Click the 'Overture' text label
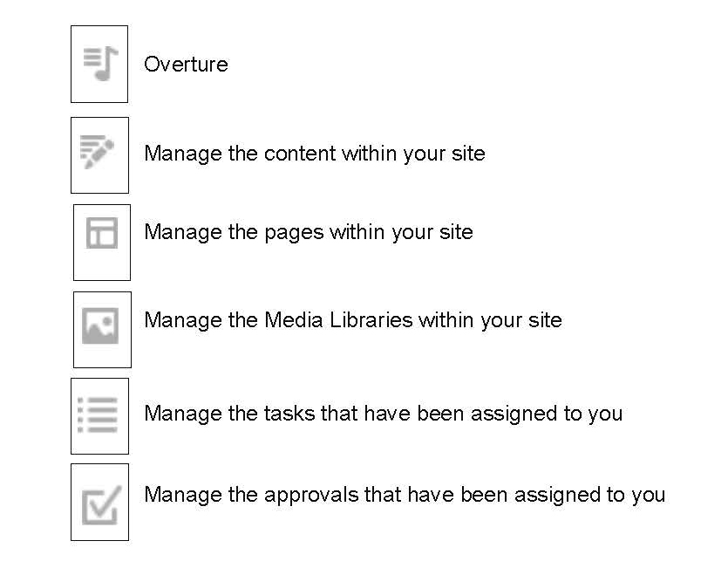Screen dimensions: 728x582 tap(186, 65)
